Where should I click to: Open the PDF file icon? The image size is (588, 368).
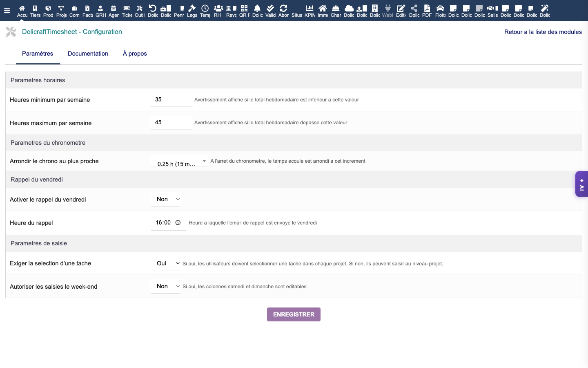point(427,8)
